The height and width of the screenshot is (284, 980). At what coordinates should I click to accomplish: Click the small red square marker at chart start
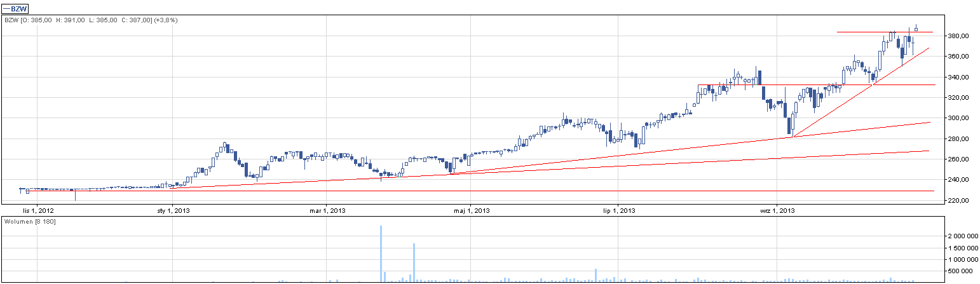(27, 191)
